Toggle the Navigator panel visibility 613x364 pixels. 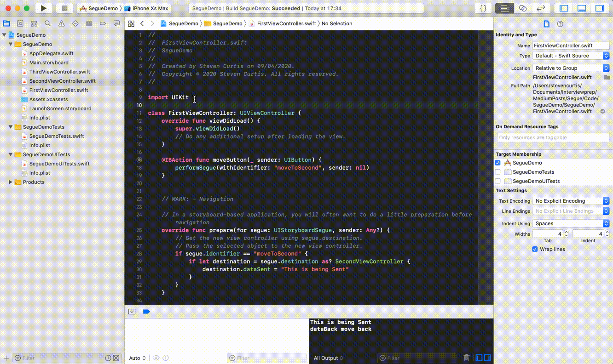[564, 8]
